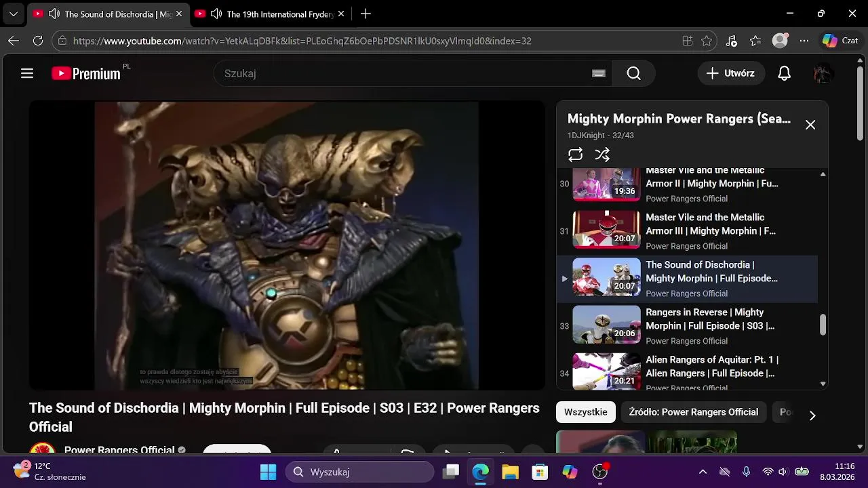Close the Mighty Morphin playlist panel

coord(810,125)
